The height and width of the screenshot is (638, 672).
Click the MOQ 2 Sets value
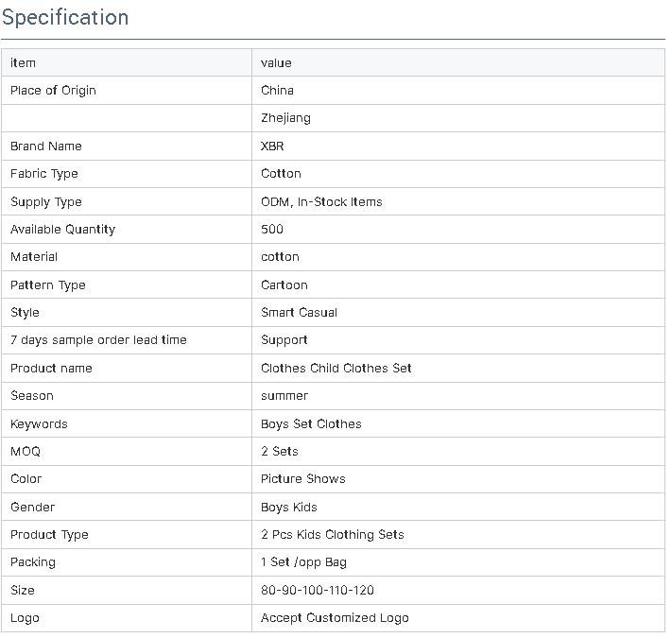[280, 451]
